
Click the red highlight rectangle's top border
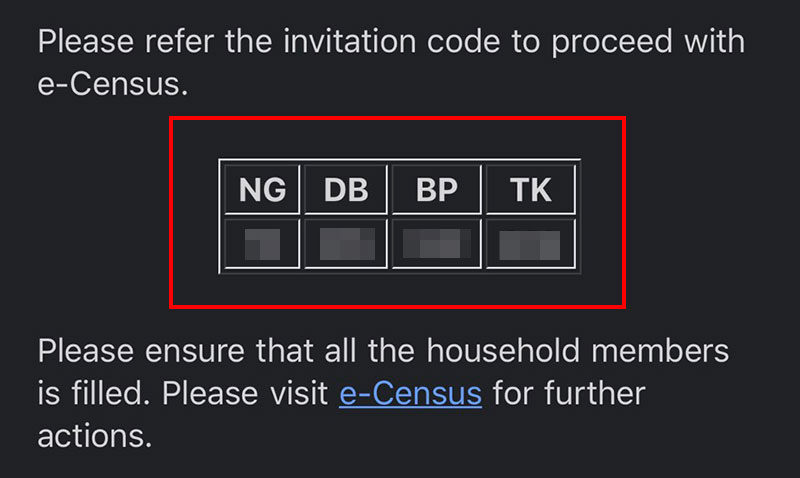[397, 119]
